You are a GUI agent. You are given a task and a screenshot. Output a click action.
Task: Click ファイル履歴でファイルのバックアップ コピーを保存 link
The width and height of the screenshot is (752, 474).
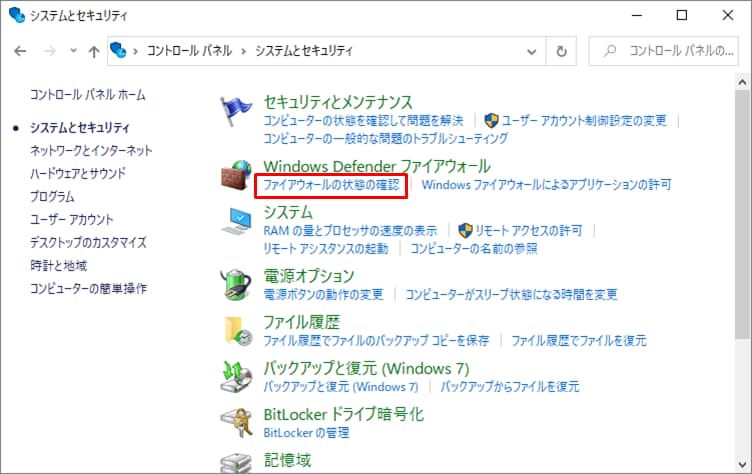[376, 341]
